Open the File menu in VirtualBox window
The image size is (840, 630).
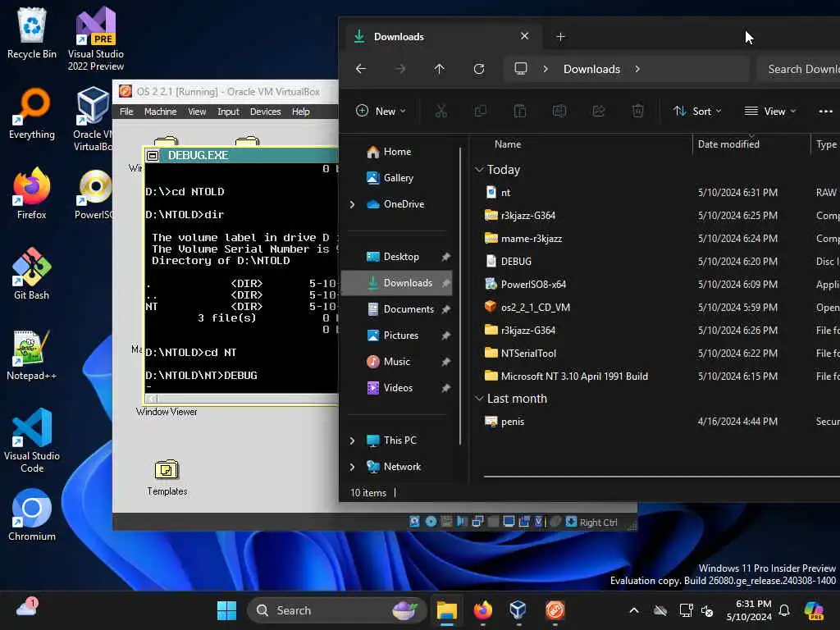(126, 112)
